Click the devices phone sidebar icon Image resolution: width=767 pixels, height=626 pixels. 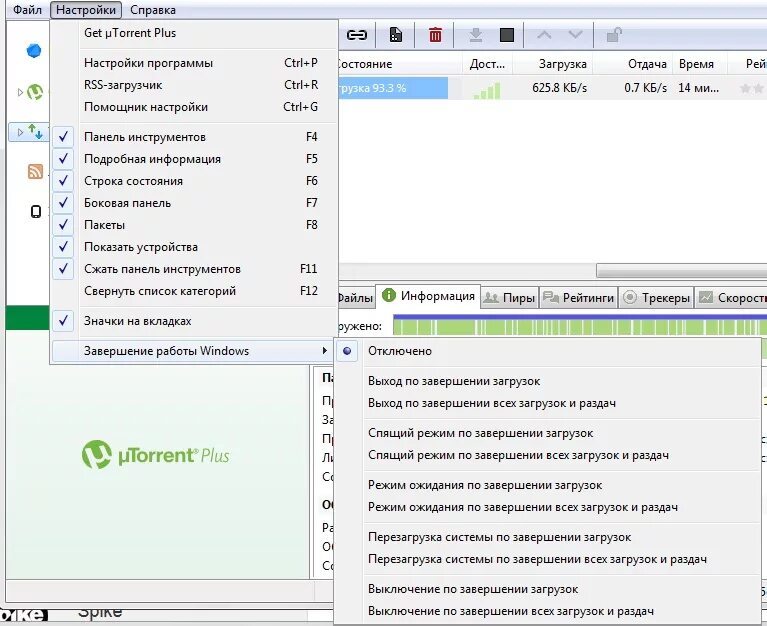tap(36, 211)
